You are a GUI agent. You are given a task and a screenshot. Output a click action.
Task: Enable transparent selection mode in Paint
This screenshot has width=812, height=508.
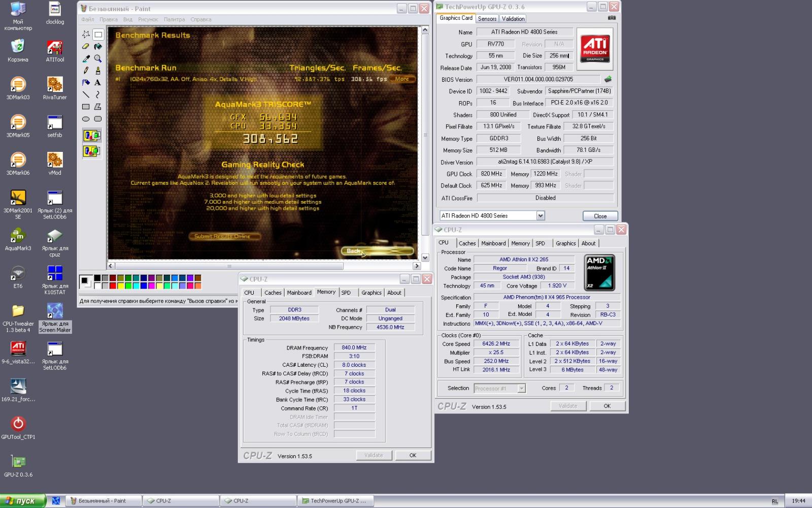(x=92, y=151)
